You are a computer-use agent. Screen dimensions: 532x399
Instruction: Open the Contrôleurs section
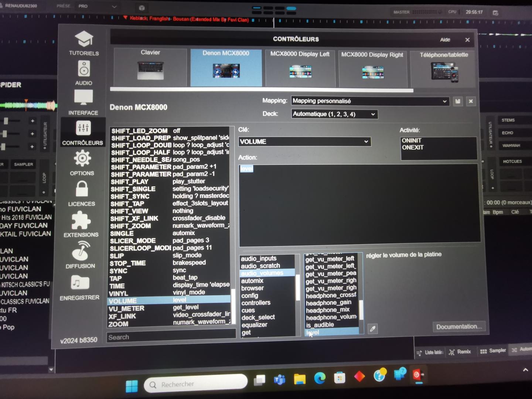click(x=83, y=133)
